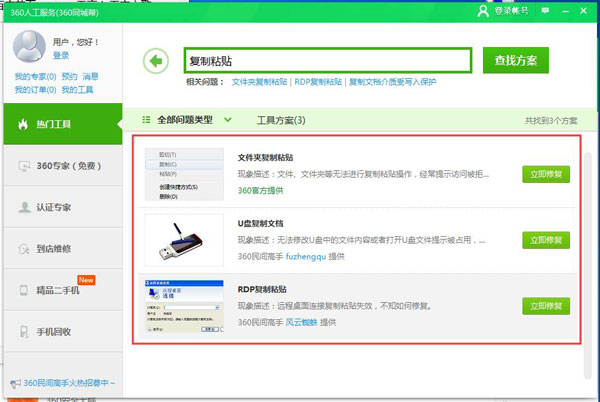
Task: Open 手机回收 sidebar section
Action: [x=63, y=332]
